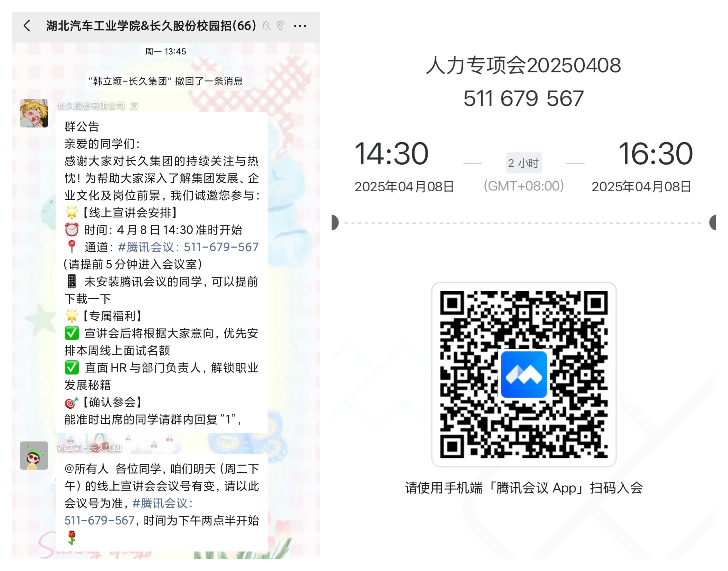Tap blue 511-679-567 number in second message
The width and height of the screenshot is (728, 571).
coord(99,521)
